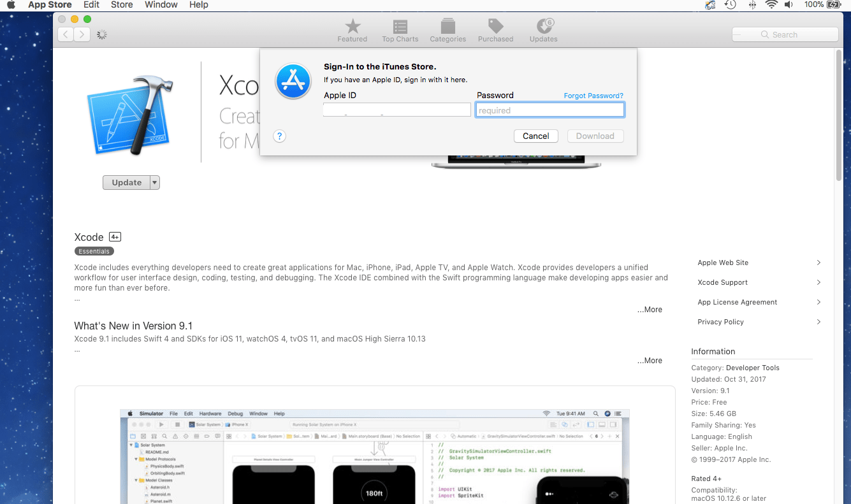Open the Updates tab with badge
The height and width of the screenshot is (504, 851).
[544, 30]
